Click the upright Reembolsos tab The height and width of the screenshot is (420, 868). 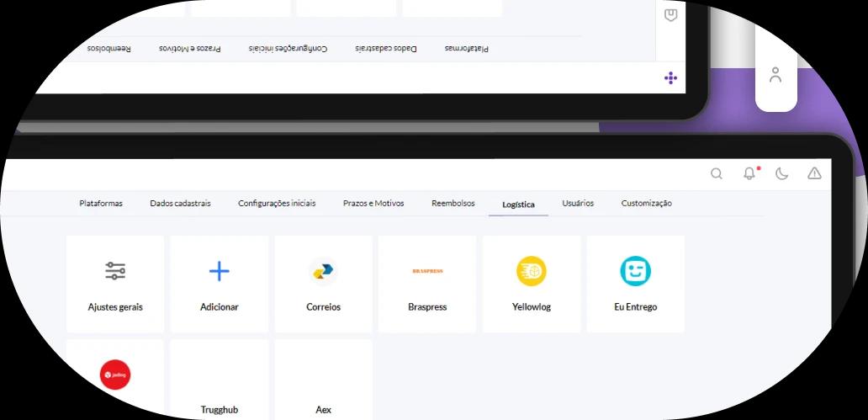click(x=453, y=204)
